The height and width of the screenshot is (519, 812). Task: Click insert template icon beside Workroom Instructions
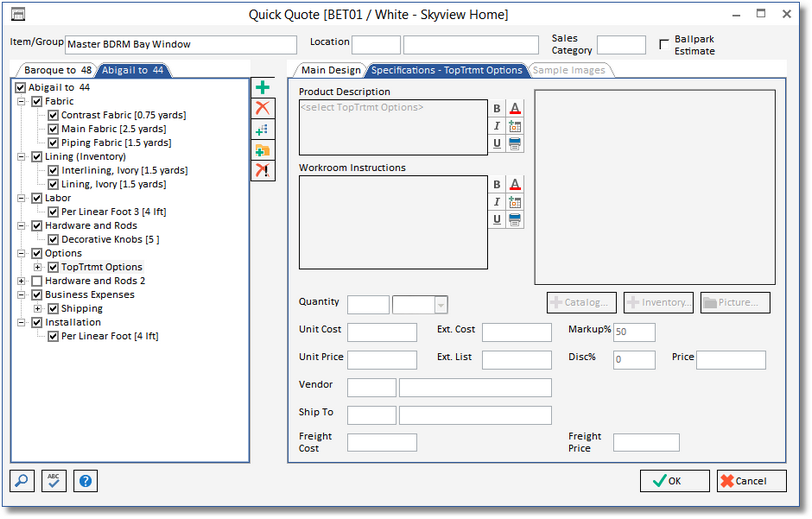[x=515, y=202]
